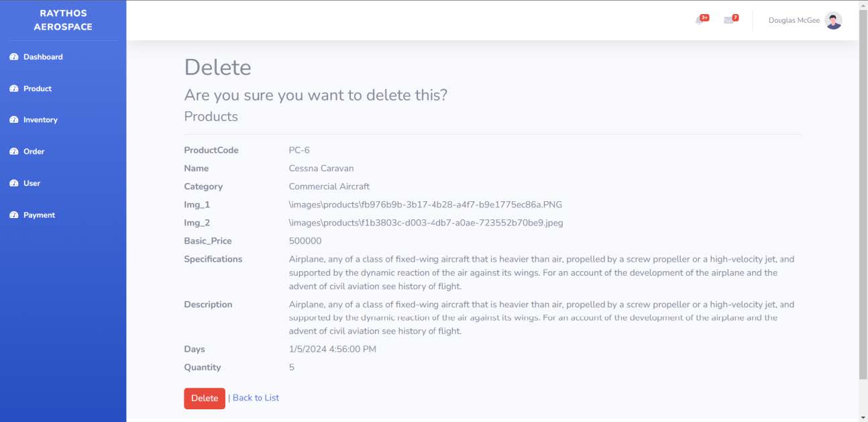This screenshot has height=422, width=868.
Task: Click the Payment sidebar icon
Action: (14, 215)
